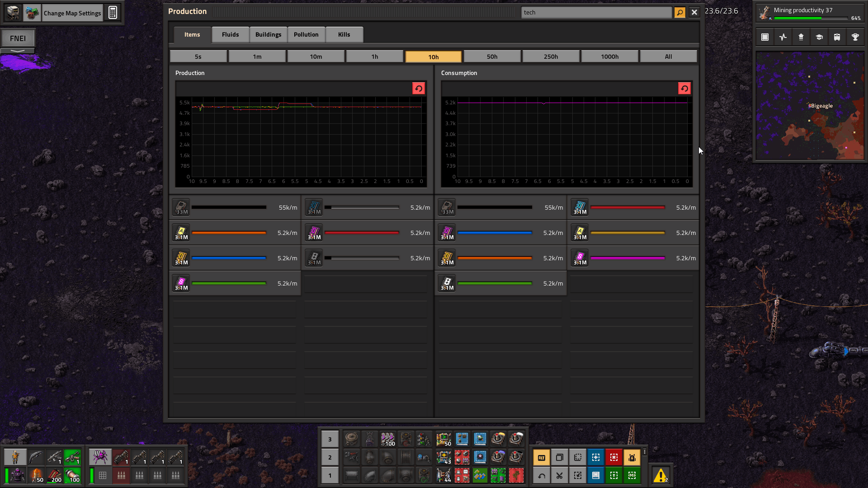Expand shortcut bar three-dot menu
The height and width of the screenshot is (488, 868).
(x=644, y=452)
